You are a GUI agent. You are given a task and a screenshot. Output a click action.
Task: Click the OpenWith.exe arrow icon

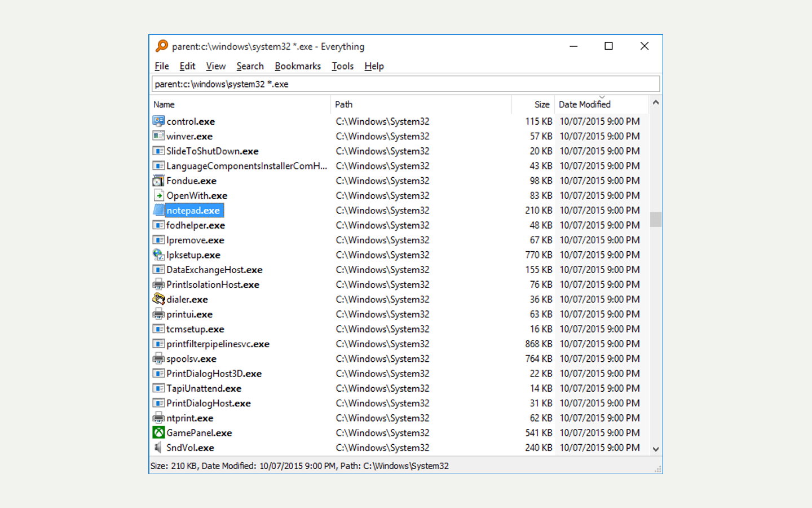pos(158,196)
